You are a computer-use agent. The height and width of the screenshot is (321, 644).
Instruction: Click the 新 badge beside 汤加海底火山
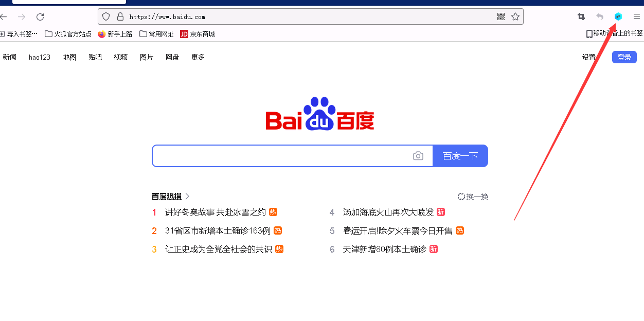pos(441,212)
